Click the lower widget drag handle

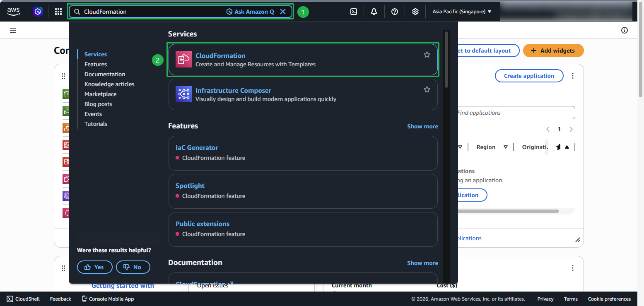coord(63,268)
